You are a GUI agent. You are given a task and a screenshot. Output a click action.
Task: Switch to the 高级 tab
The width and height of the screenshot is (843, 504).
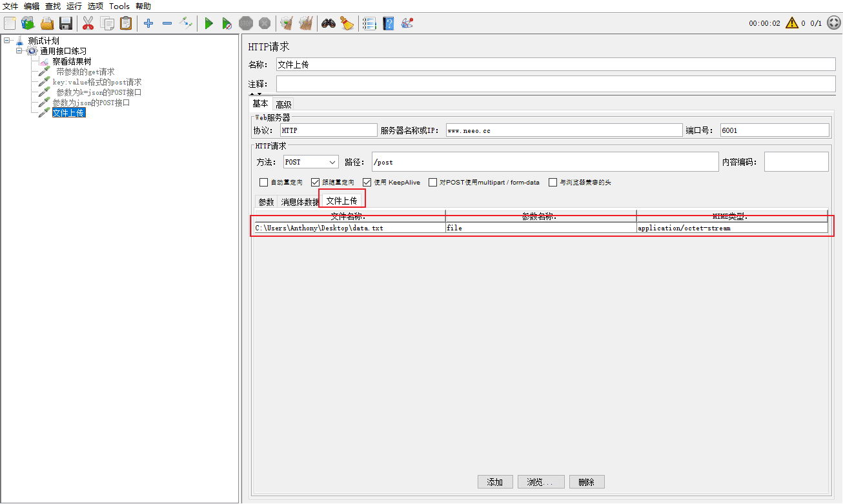click(283, 105)
